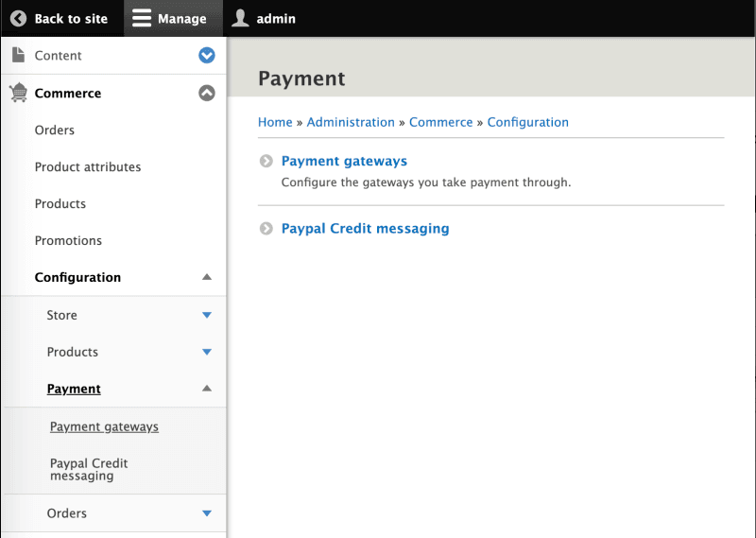Expand the Content menu section
The image size is (756, 538).
207,56
